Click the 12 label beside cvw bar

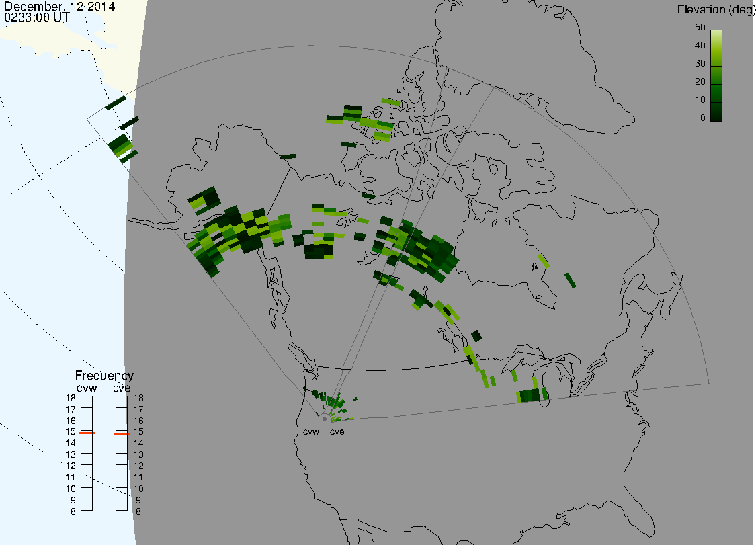tap(71, 466)
